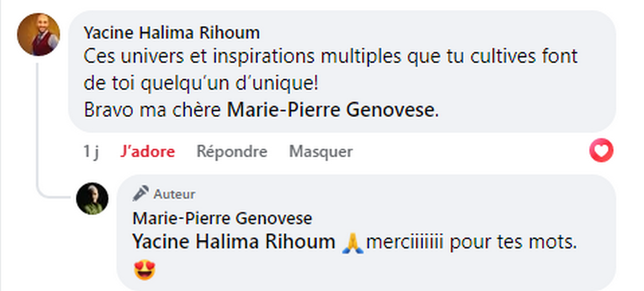Click the pencil icon beside Auteur
Screen dimensions: 644x291
pos(141,193)
